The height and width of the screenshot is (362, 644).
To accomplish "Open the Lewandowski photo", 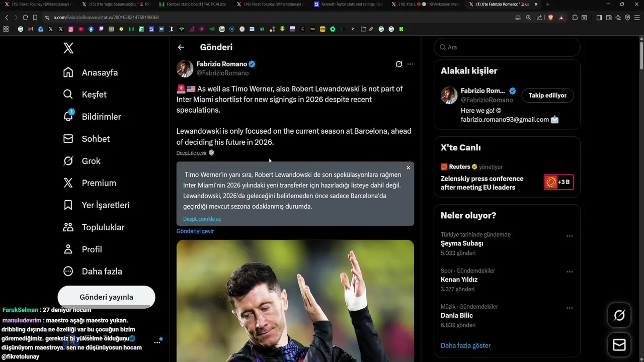I will pyautogui.click(x=295, y=301).
